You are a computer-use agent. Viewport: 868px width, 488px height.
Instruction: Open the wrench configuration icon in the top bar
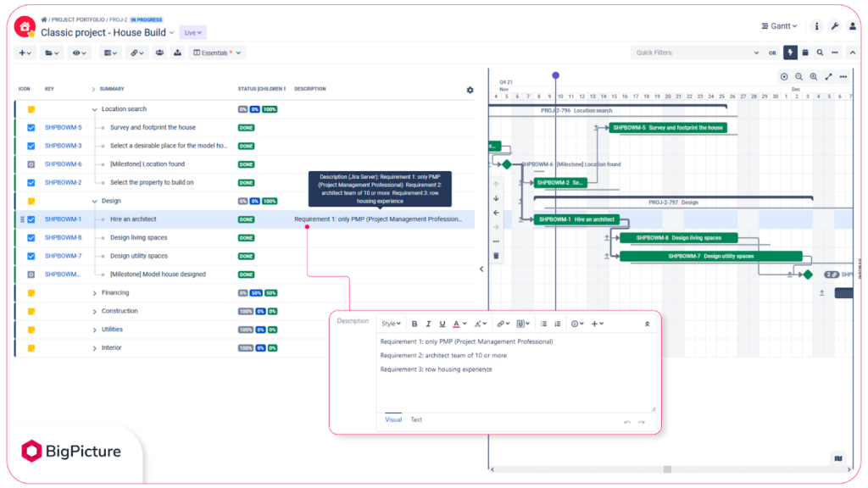pyautogui.click(x=834, y=25)
